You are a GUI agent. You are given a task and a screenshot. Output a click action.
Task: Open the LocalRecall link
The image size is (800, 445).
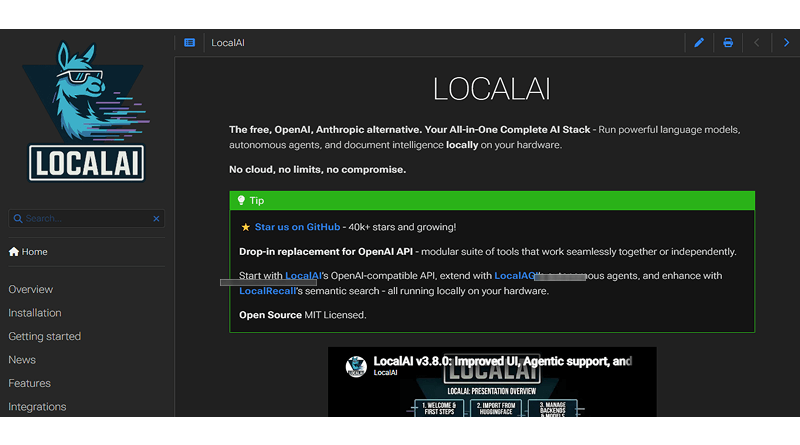[x=267, y=291]
